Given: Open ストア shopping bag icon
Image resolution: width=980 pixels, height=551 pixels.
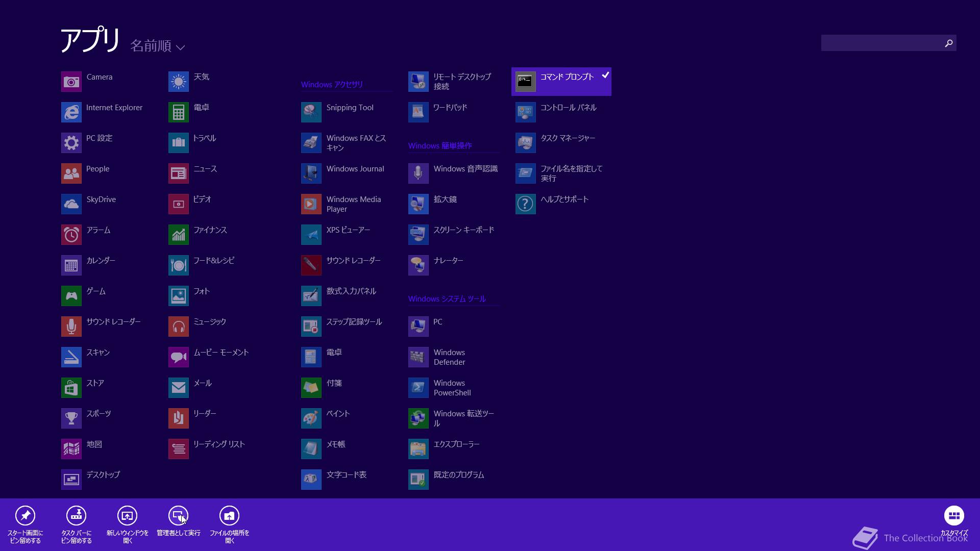Looking at the screenshot, I should pos(71,388).
